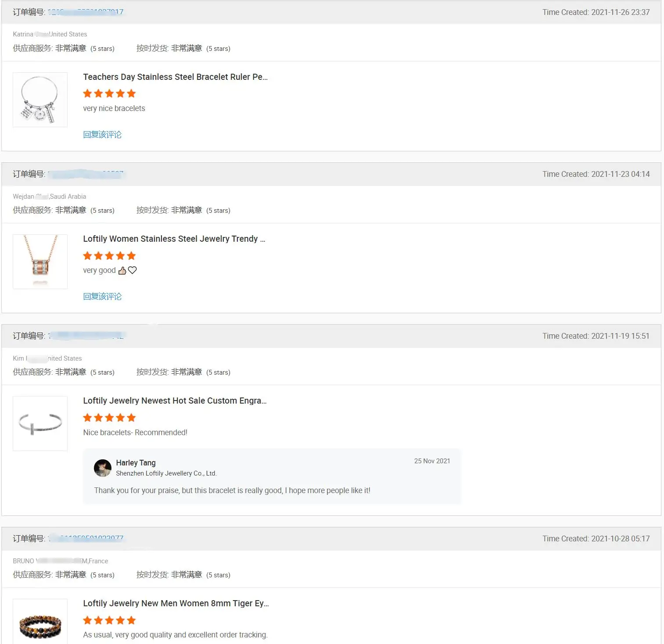Viewport: 664px width, 644px height.
Task: Click star rating under Tiger Eye bracelet
Action: [x=109, y=620]
